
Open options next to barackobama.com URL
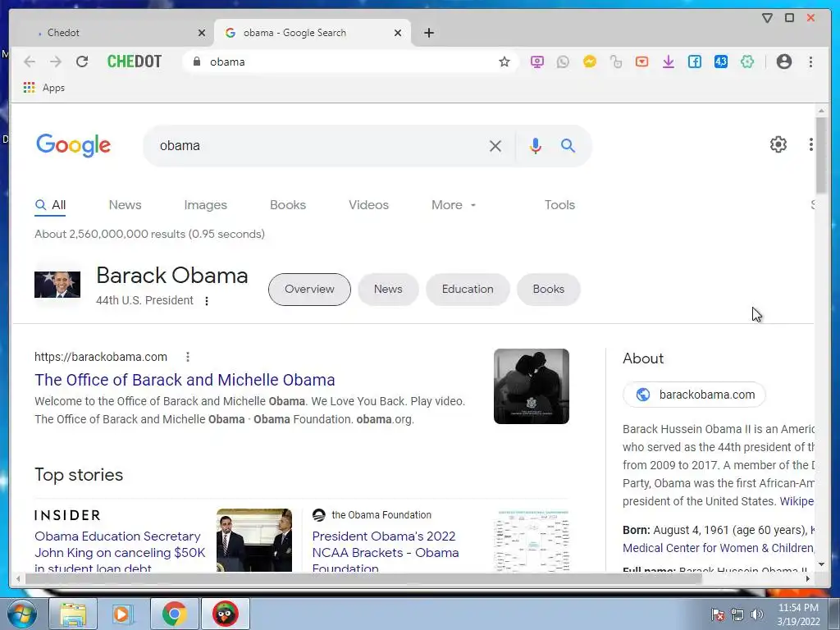coord(188,357)
